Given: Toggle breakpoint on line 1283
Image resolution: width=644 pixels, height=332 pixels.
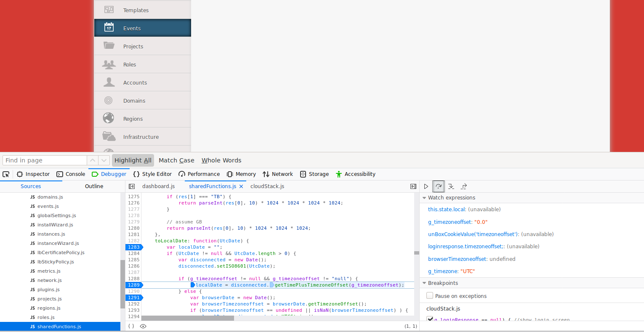Looking at the screenshot, I should click(x=134, y=247).
